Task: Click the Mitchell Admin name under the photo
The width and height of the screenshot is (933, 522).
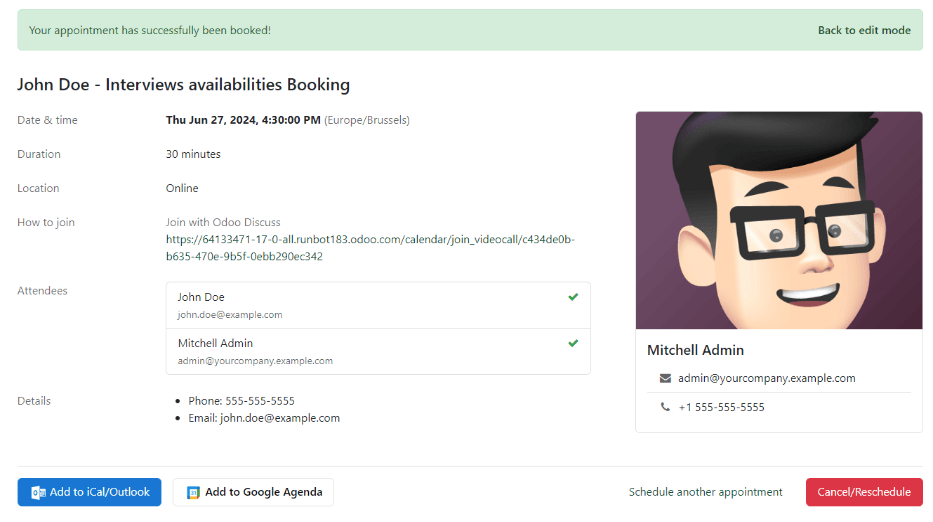Action: [x=695, y=350]
